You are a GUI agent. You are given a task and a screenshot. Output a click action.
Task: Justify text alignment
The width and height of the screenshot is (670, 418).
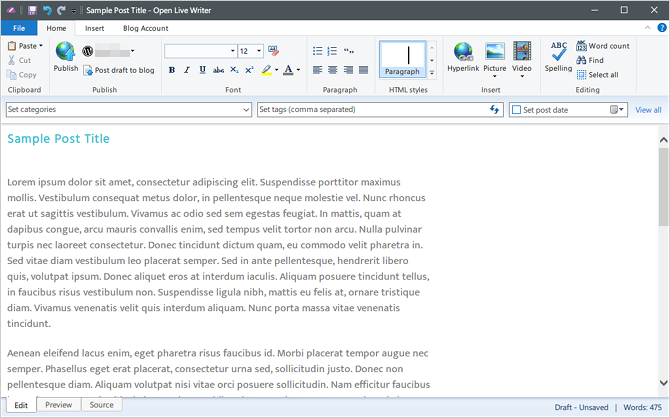pyautogui.click(x=364, y=70)
